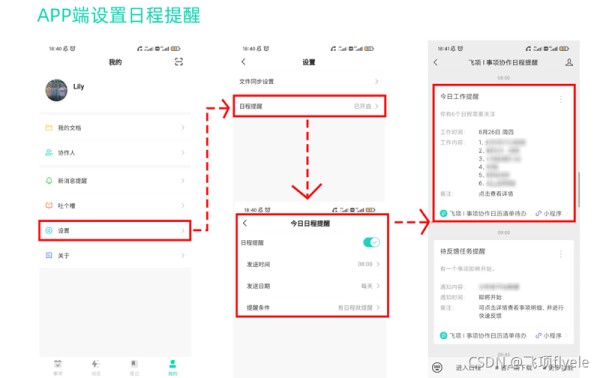This screenshot has height=378, width=600.
Task: Open three-dot menu on 待反馈任务提醒 card
Action: pos(561,254)
